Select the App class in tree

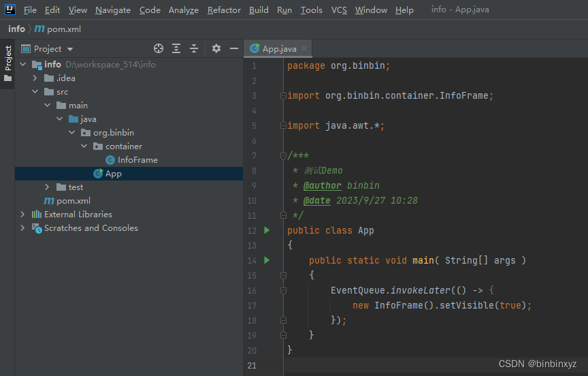point(129,174)
